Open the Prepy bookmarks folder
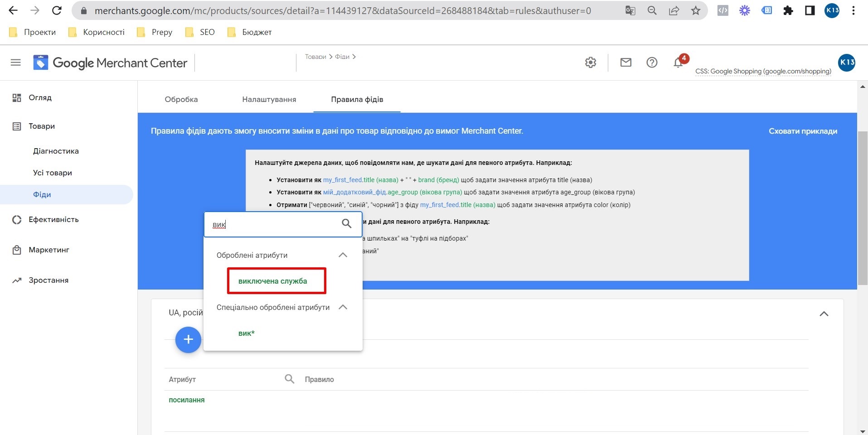This screenshot has width=868, height=435. point(155,32)
